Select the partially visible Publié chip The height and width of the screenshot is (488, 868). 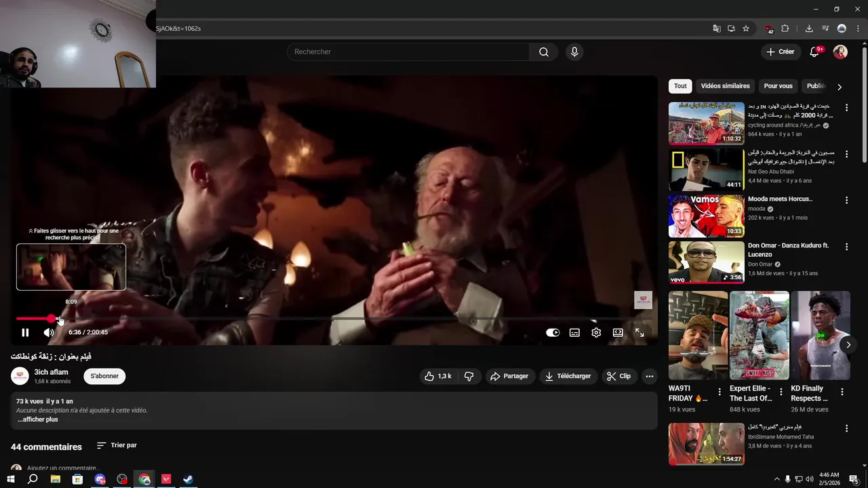(x=814, y=86)
